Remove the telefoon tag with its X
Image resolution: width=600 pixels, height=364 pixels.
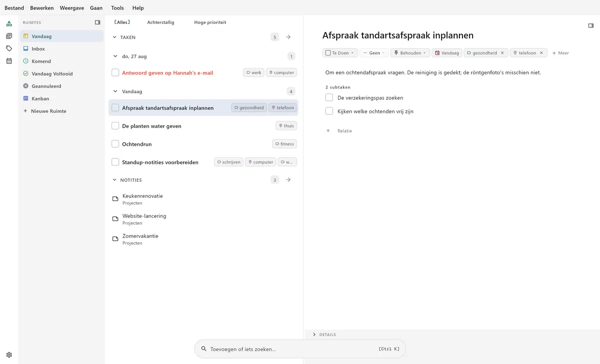(x=541, y=53)
